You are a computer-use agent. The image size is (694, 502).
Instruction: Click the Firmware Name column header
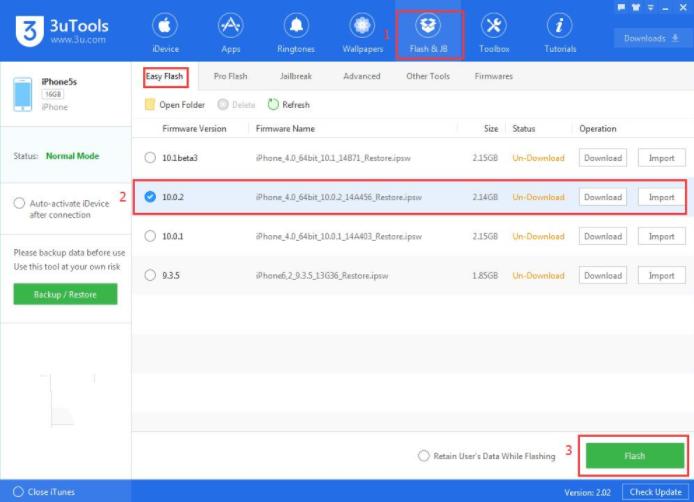tap(285, 128)
